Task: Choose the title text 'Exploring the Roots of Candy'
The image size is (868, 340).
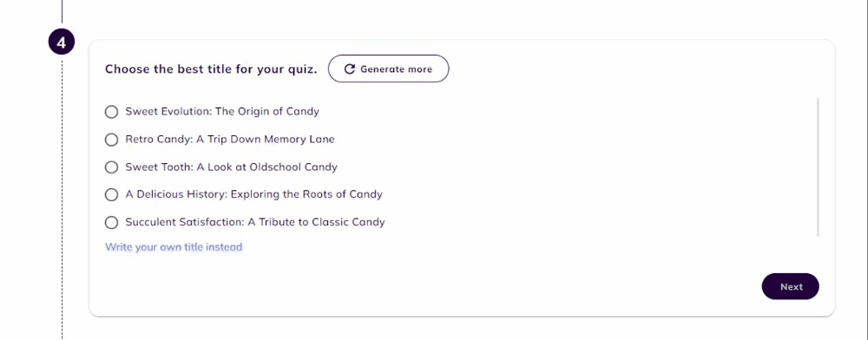Action: point(306,194)
